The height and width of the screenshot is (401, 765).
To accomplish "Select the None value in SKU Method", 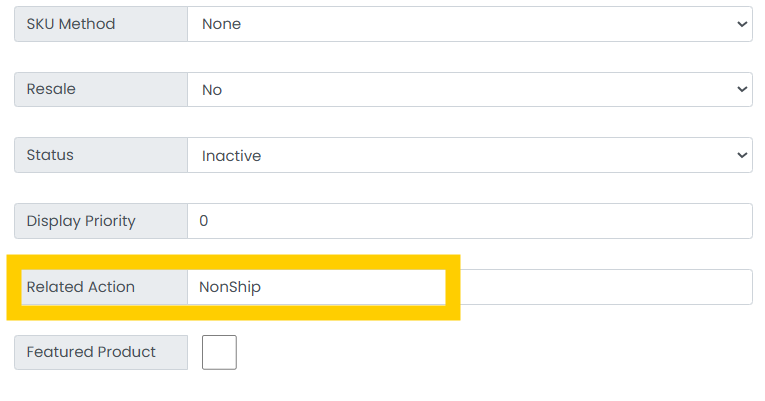I will coord(221,24).
